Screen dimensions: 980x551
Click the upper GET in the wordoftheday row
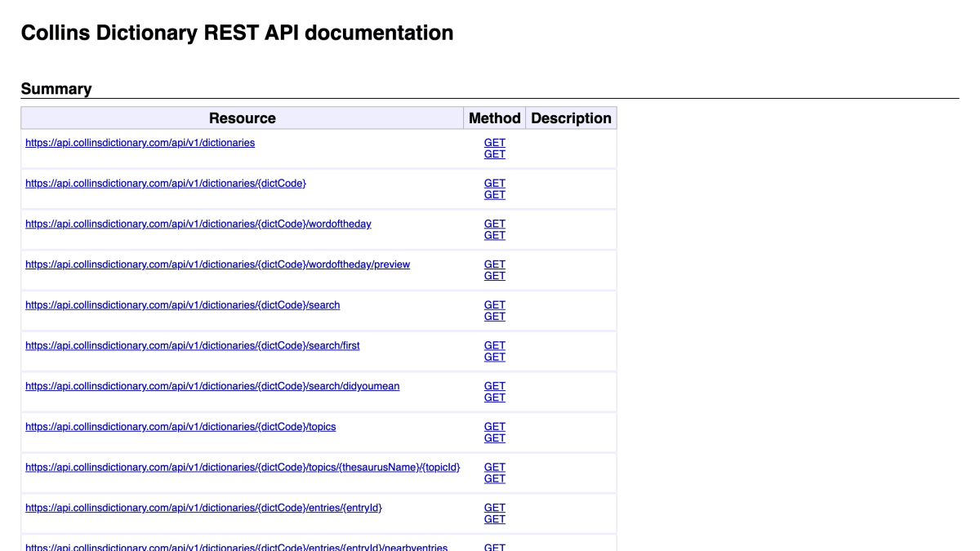(495, 224)
